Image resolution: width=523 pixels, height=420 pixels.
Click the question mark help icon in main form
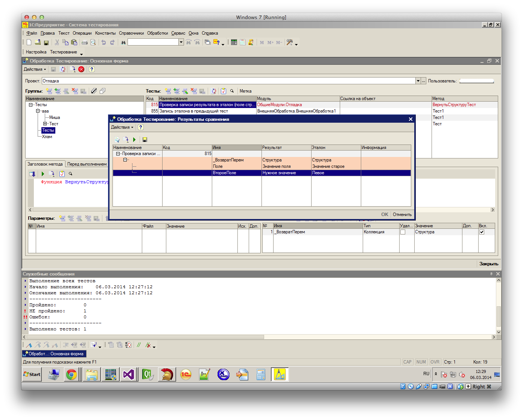tap(91, 69)
